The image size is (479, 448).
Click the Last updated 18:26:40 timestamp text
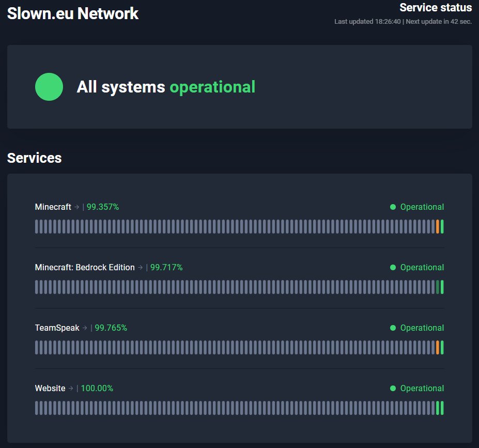click(367, 21)
